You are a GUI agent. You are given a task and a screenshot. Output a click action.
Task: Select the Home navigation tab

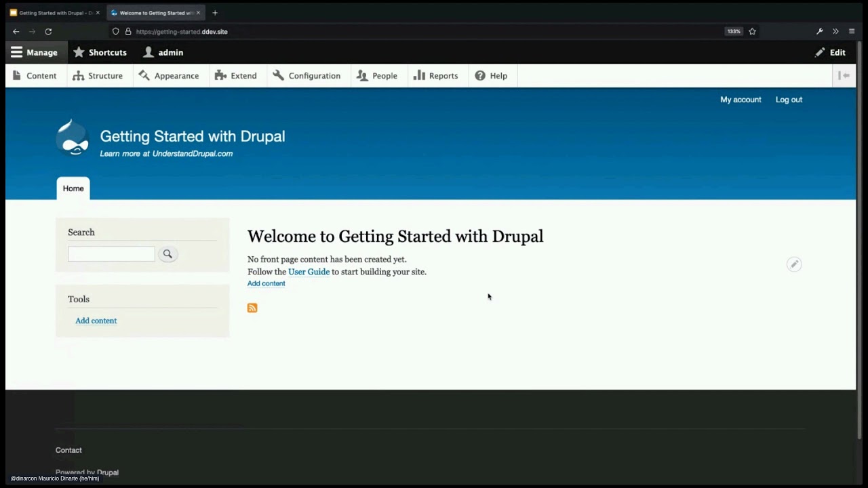[x=73, y=188]
